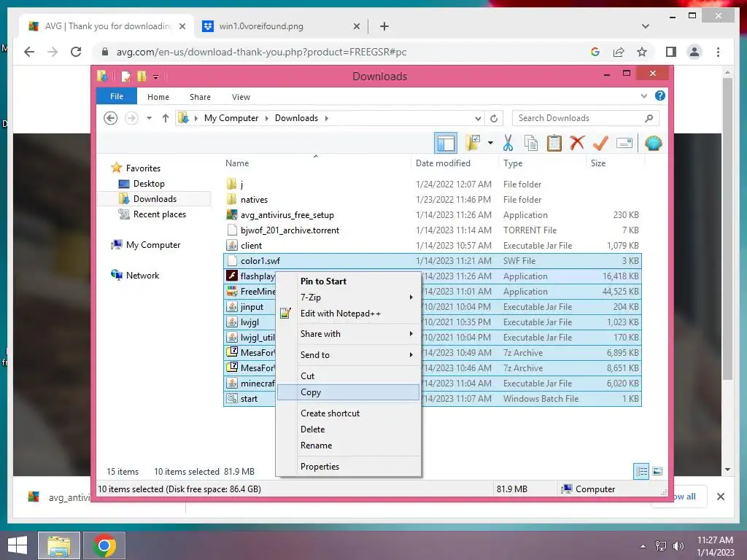Go up one folder level in Explorer
747x560 pixels.
point(166,118)
